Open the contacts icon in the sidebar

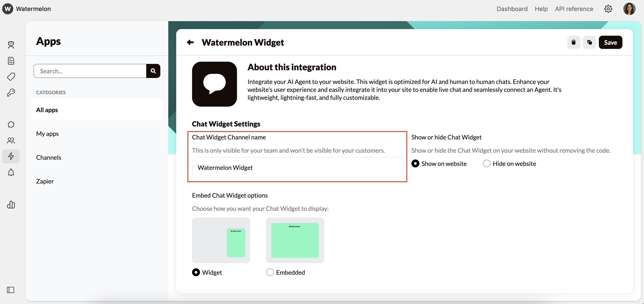[x=11, y=140]
